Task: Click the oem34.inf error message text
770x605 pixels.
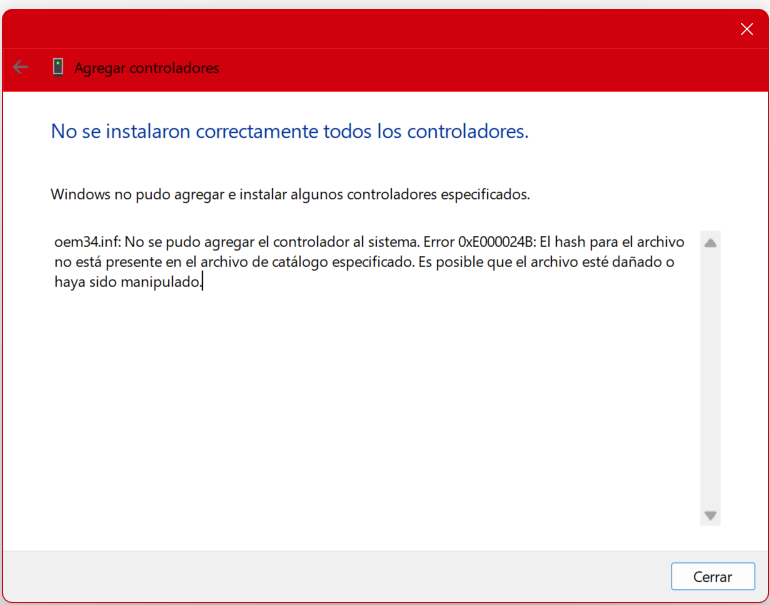Action: (369, 262)
